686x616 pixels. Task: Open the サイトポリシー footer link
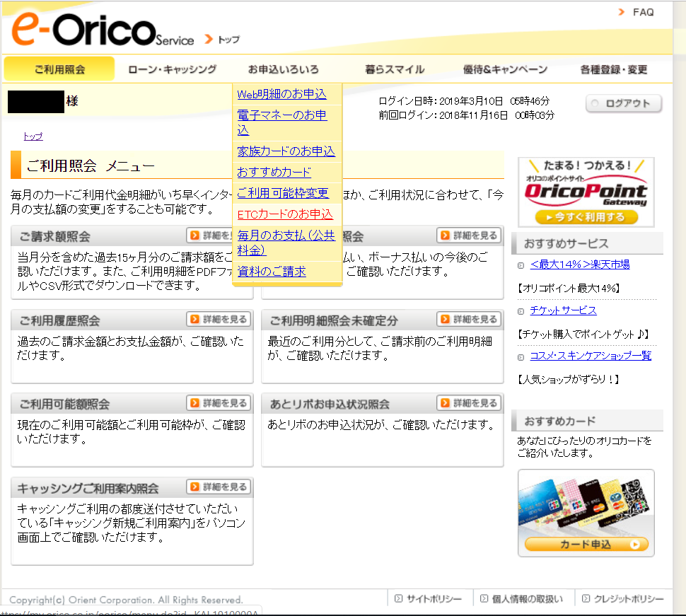click(434, 598)
